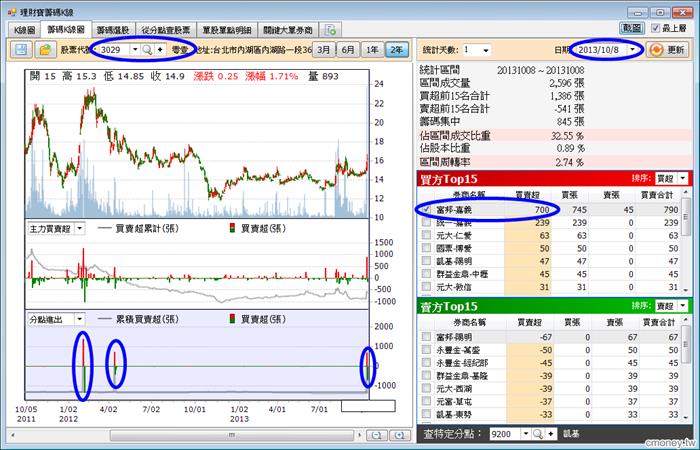The width and height of the screenshot is (700, 450).
Task: Check the 永豐金-萬盛 seller checkbox
Action: click(x=426, y=350)
